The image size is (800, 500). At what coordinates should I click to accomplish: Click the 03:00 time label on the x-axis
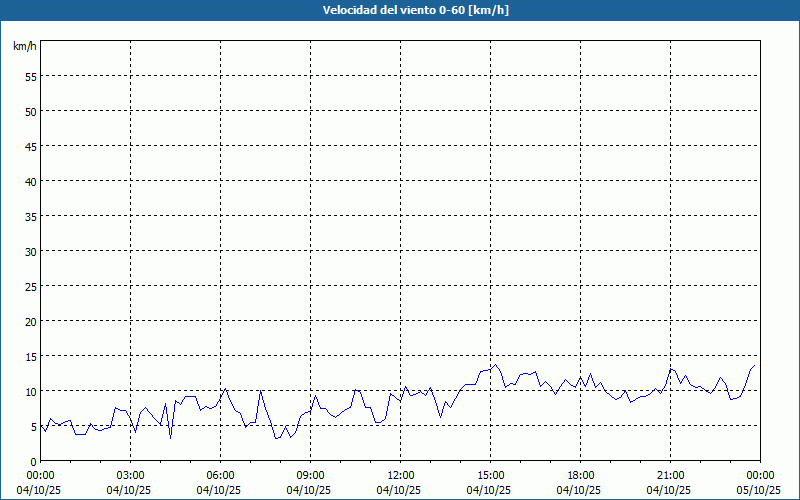click(x=130, y=475)
